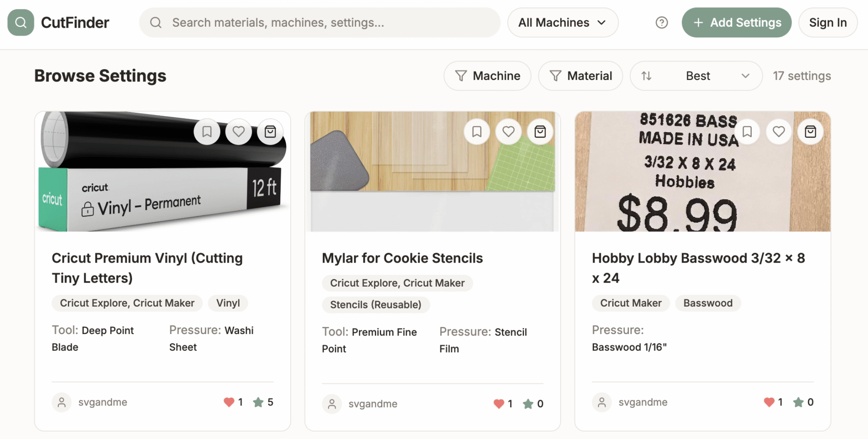
Task: Open the Mylar for Cookie Stencils title
Action: tap(402, 258)
